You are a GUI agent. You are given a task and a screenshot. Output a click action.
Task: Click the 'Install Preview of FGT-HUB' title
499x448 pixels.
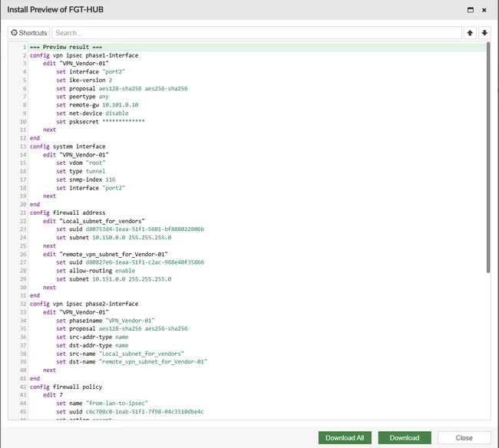(x=55, y=10)
